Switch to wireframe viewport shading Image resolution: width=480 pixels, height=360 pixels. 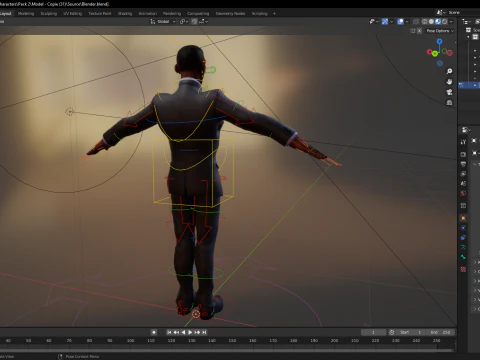(x=424, y=22)
